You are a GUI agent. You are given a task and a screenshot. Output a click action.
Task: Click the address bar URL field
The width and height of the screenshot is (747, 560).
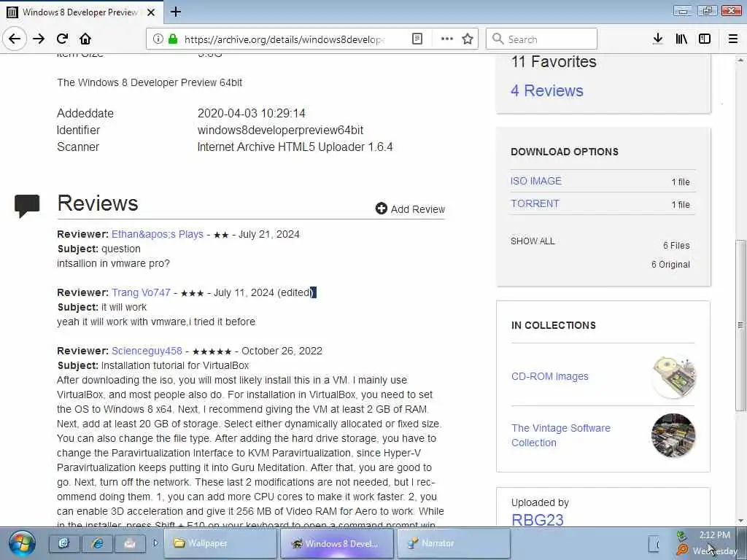pos(285,39)
